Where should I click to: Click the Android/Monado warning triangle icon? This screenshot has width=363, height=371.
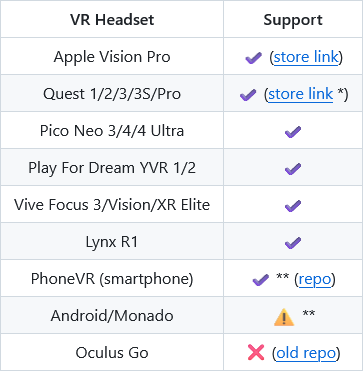point(284,317)
